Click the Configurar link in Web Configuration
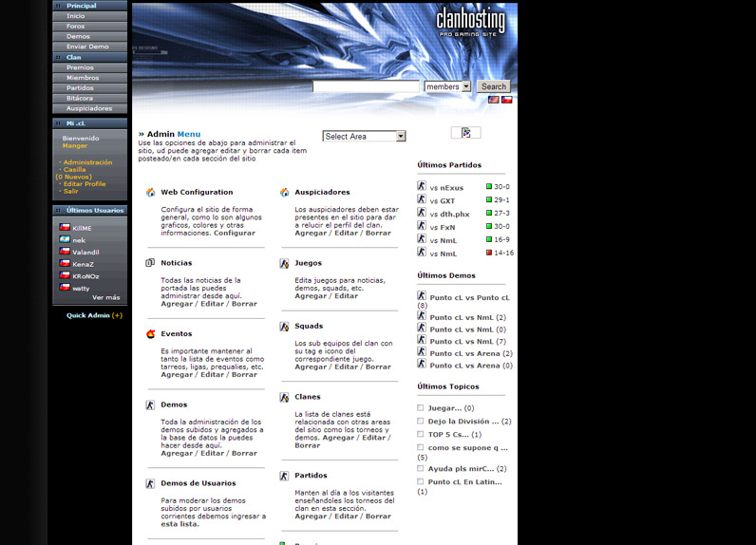 pyautogui.click(x=235, y=233)
